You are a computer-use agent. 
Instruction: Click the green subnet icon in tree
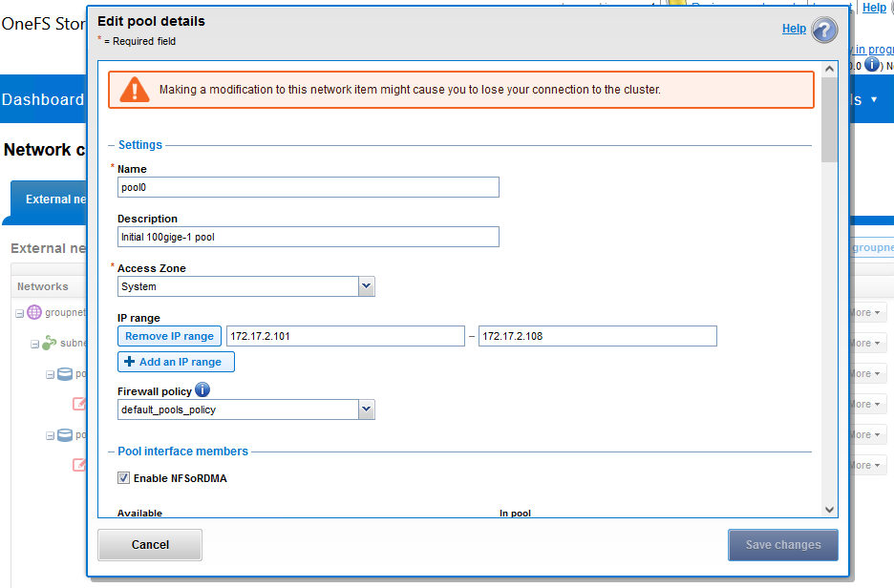point(49,343)
